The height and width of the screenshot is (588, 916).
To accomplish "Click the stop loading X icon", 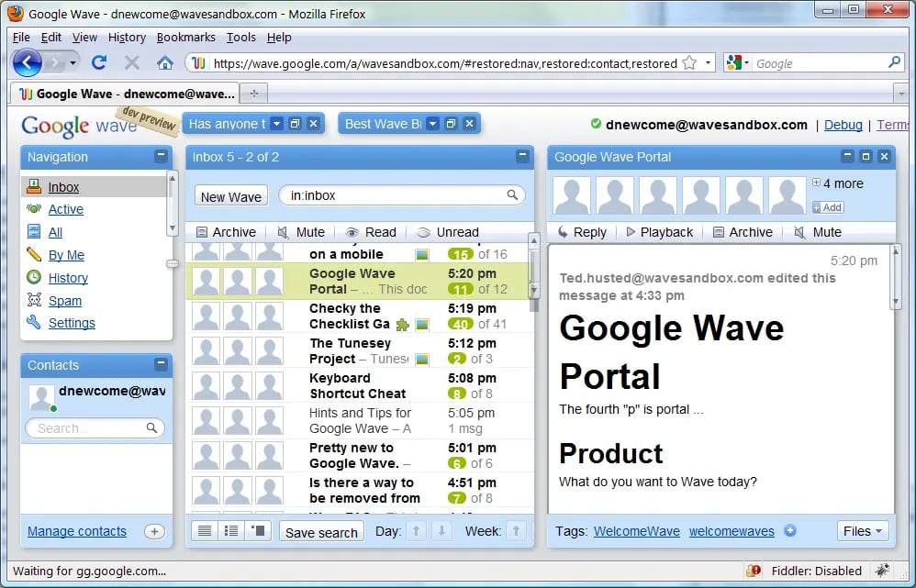I will tap(132, 62).
